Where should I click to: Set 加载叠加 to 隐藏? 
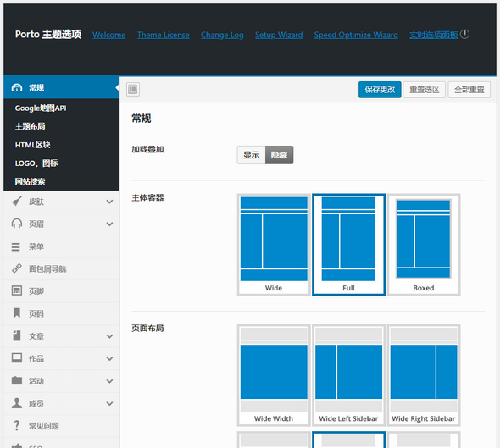pos(279,155)
